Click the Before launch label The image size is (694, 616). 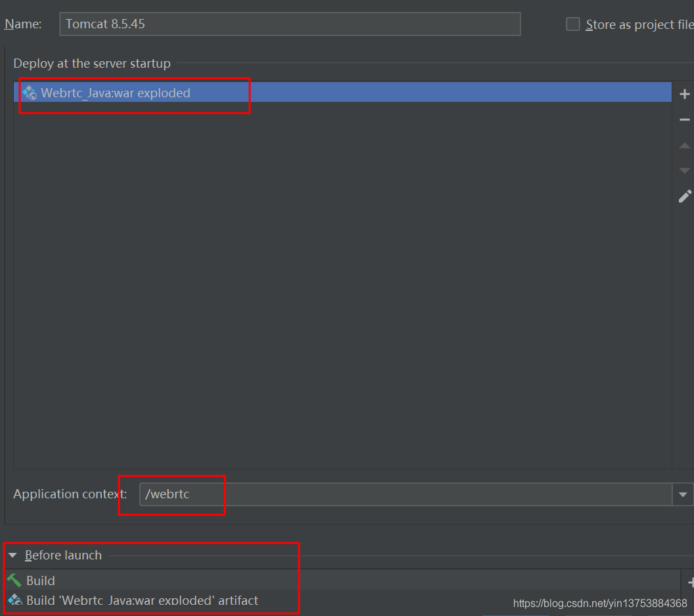click(x=63, y=555)
